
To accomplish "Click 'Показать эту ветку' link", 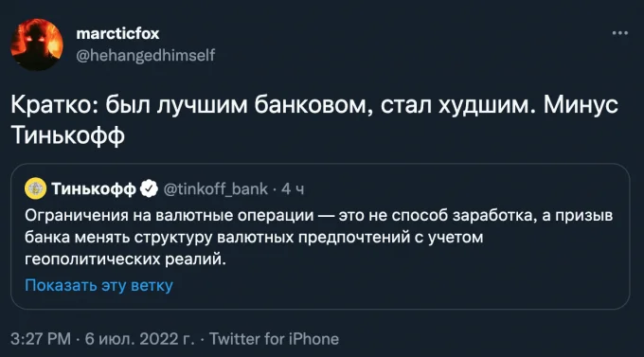I will coord(99,285).
